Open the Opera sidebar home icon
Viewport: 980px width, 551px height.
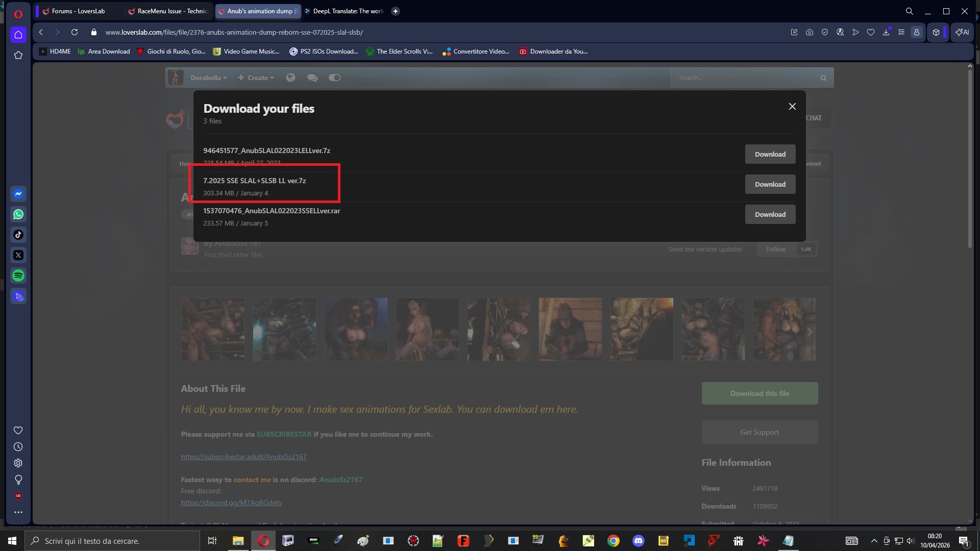[18, 35]
